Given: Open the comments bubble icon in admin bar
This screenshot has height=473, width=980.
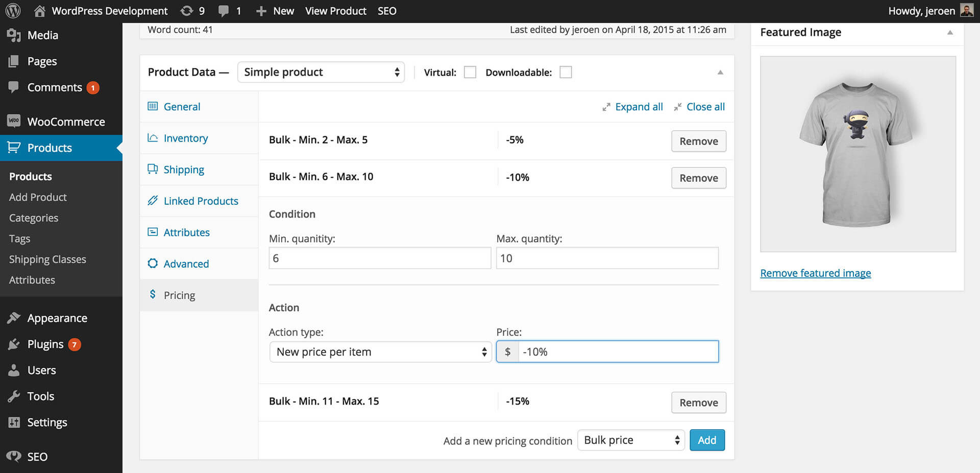Looking at the screenshot, I should click(223, 11).
